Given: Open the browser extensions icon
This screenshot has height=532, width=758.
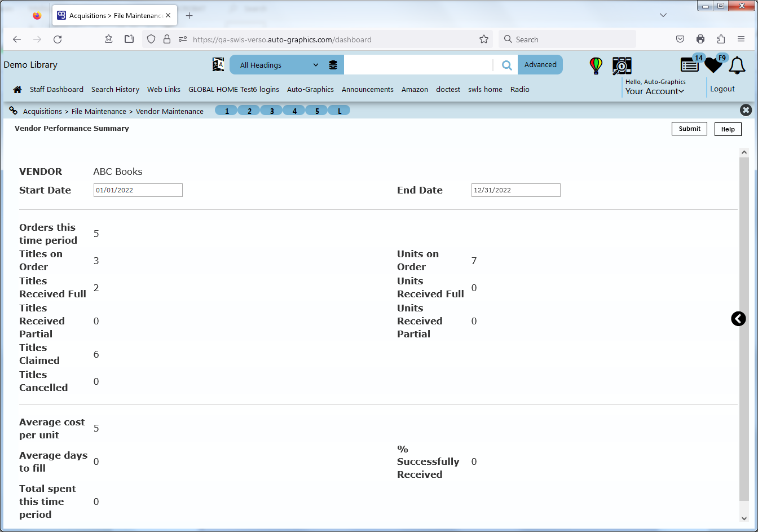Looking at the screenshot, I should point(721,39).
